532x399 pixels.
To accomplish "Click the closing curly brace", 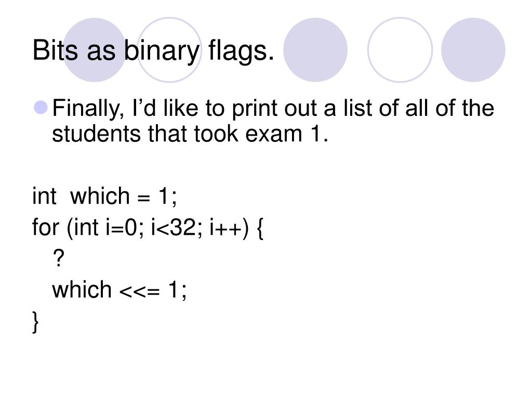I will [36, 322].
